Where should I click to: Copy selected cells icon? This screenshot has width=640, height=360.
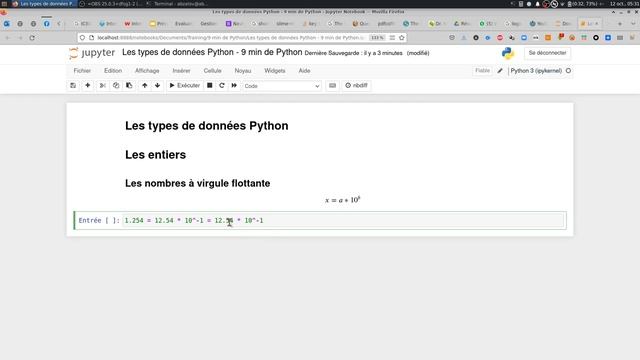[116, 86]
